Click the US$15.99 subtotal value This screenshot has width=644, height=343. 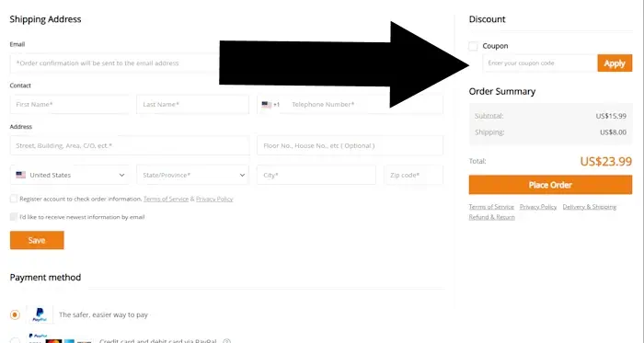611,116
